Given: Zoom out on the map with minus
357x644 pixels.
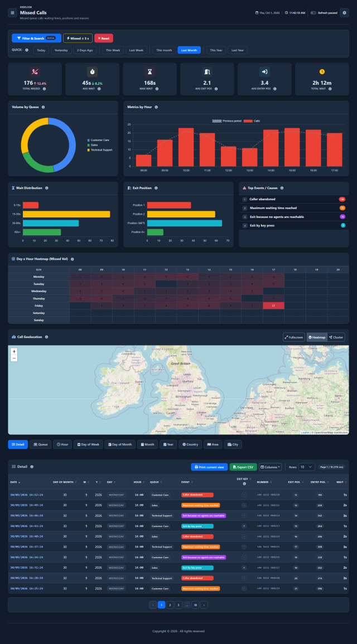Looking at the screenshot, I should point(14,358).
